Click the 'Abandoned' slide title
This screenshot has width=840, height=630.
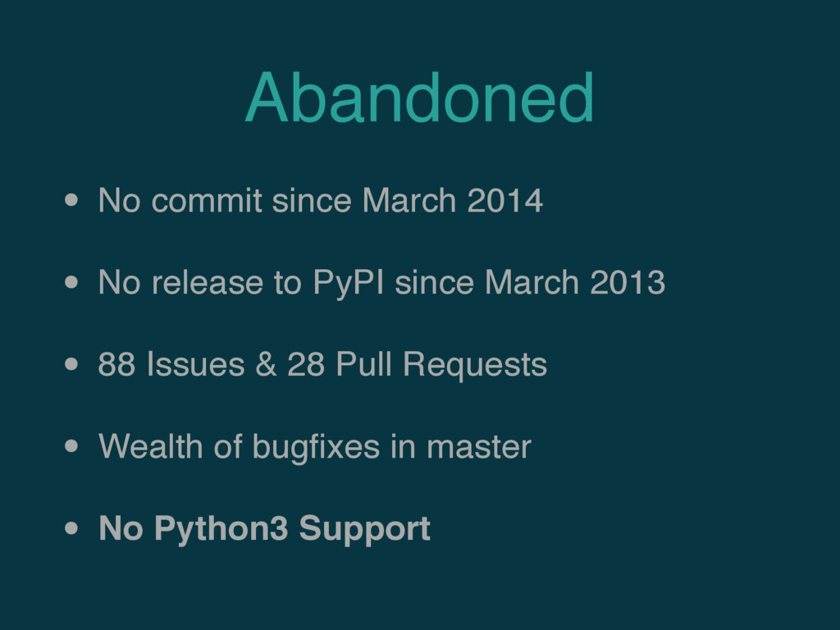[x=419, y=98]
